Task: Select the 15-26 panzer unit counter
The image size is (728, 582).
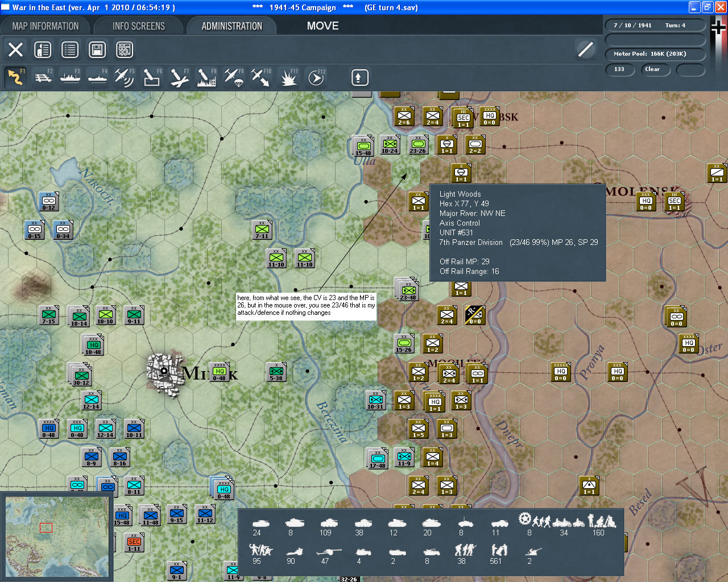Action: click(x=404, y=344)
